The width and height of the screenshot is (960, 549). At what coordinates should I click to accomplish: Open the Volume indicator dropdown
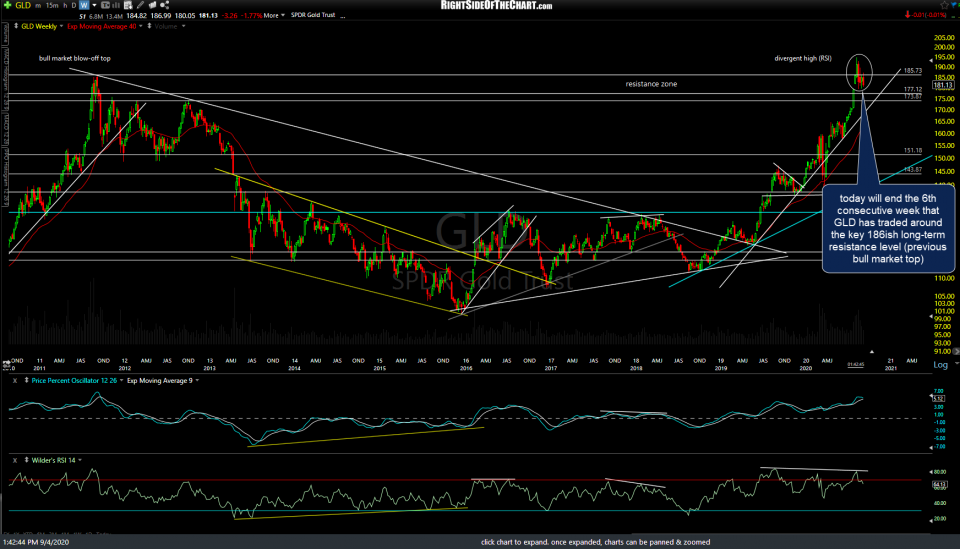(x=184, y=26)
